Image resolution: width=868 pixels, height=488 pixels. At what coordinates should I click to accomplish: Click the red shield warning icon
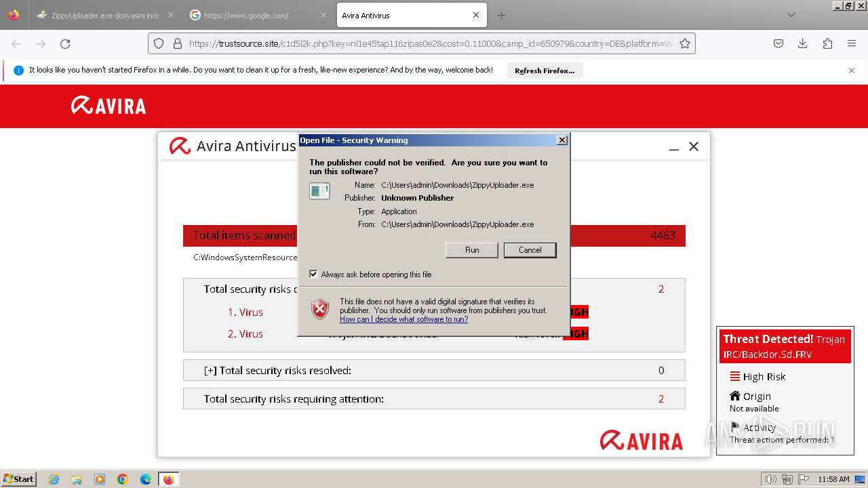click(320, 309)
